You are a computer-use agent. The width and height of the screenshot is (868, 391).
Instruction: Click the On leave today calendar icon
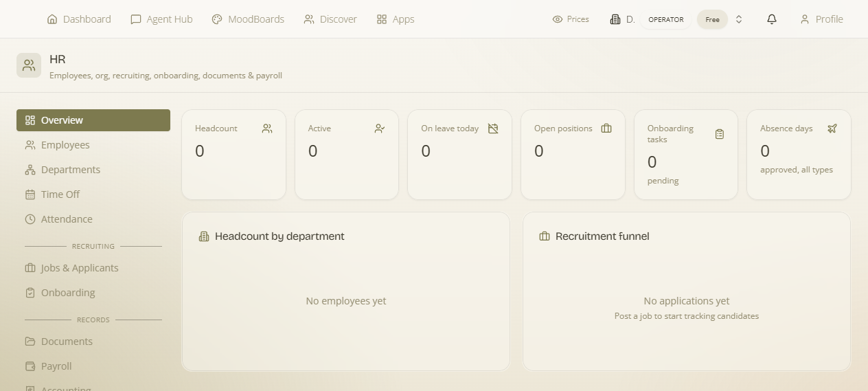click(493, 129)
